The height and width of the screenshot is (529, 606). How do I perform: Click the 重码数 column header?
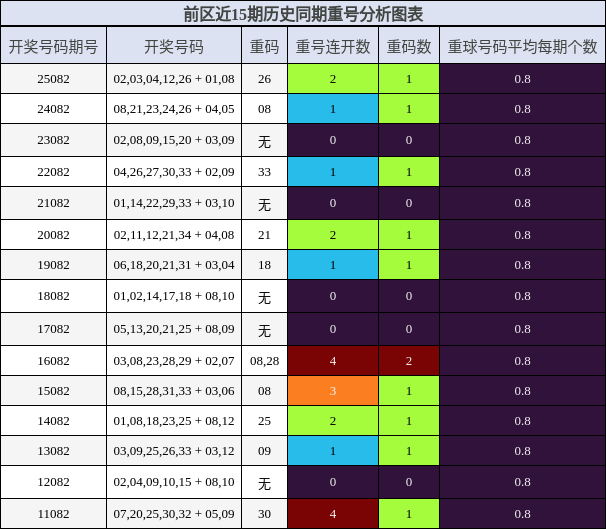click(x=409, y=46)
